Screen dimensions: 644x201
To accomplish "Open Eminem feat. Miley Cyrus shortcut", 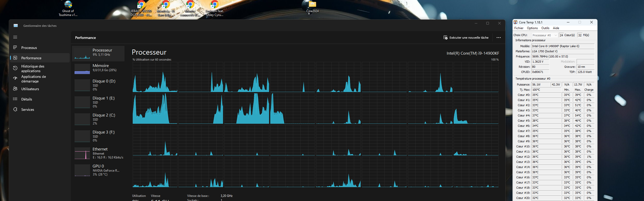I will 215,9.
